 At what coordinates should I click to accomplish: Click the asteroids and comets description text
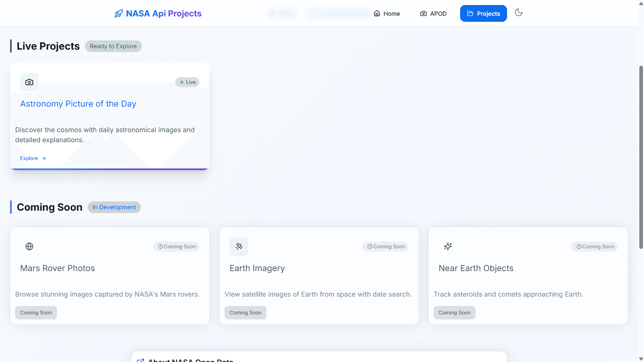(508, 294)
